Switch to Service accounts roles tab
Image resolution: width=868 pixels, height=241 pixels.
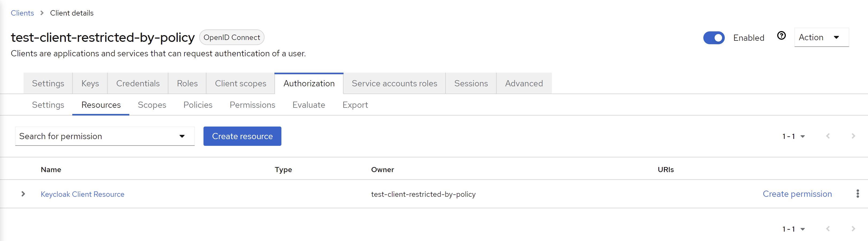click(x=394, y=83)
